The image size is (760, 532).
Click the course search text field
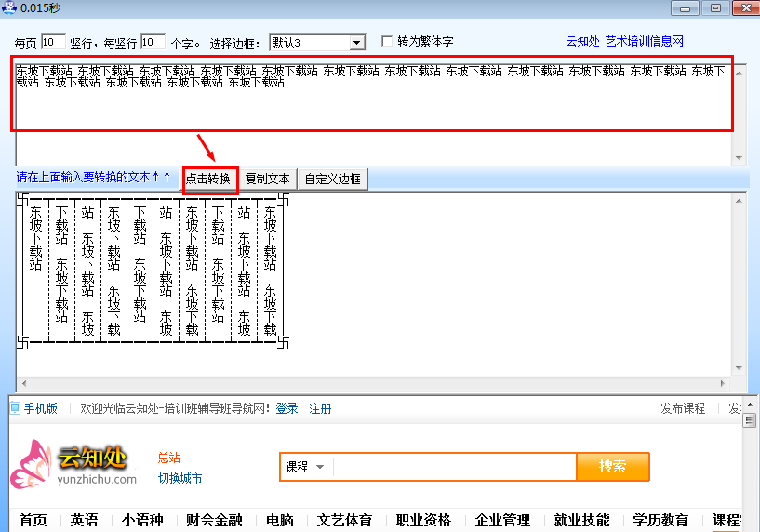454,467
